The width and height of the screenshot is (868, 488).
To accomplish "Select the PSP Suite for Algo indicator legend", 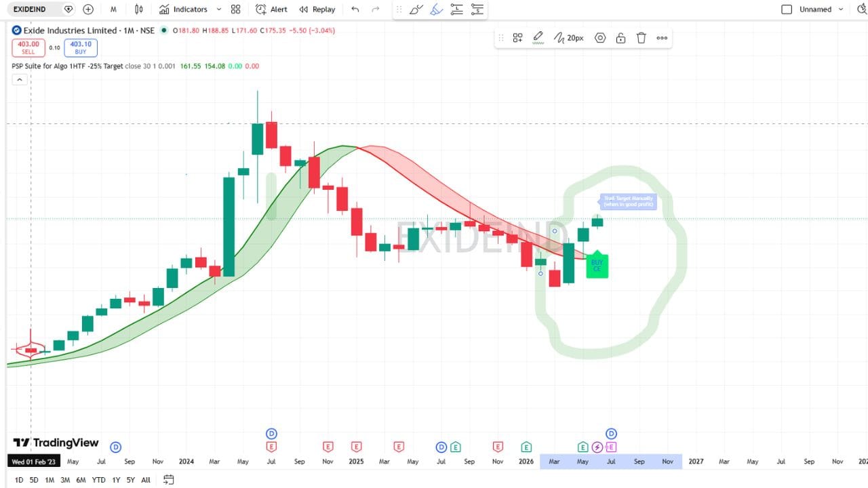I will point(67,66).
